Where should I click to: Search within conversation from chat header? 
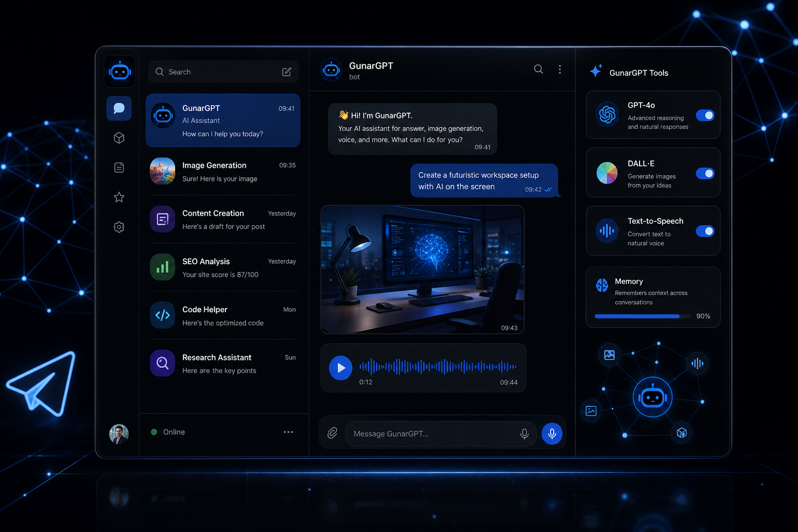click(538, 69)
